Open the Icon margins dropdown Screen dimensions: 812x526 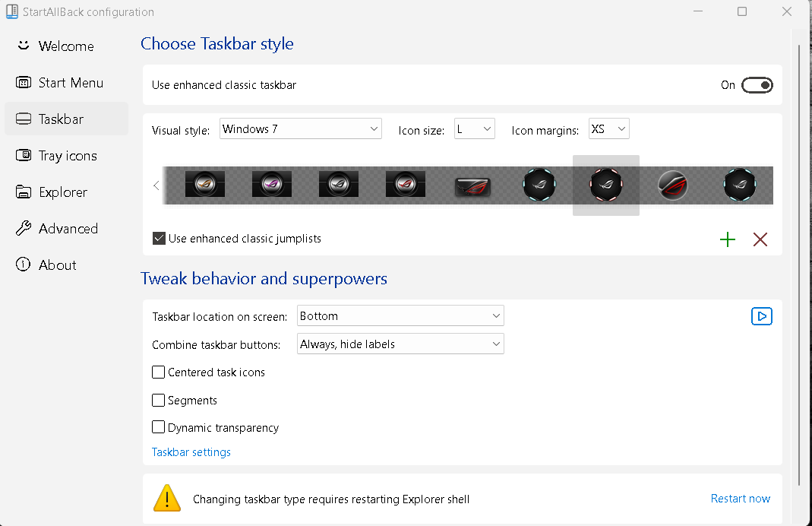click(x=609, y=128)
